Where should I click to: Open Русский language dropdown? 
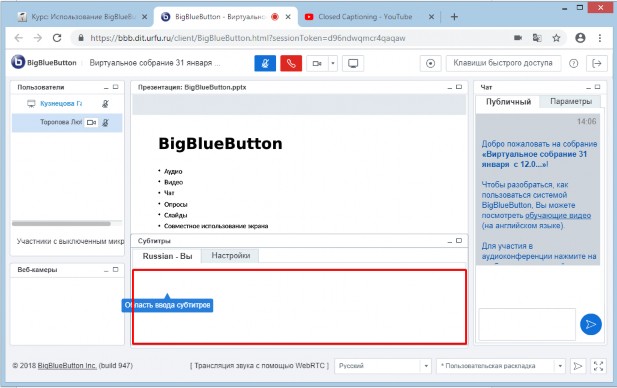382,366
